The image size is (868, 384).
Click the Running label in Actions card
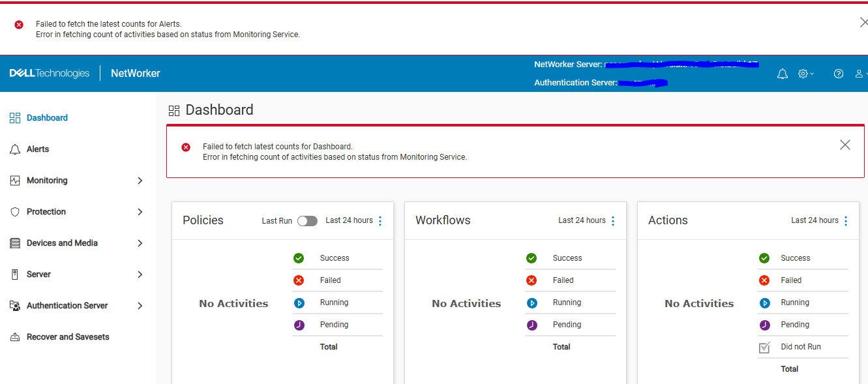click(x=795, y=303)
